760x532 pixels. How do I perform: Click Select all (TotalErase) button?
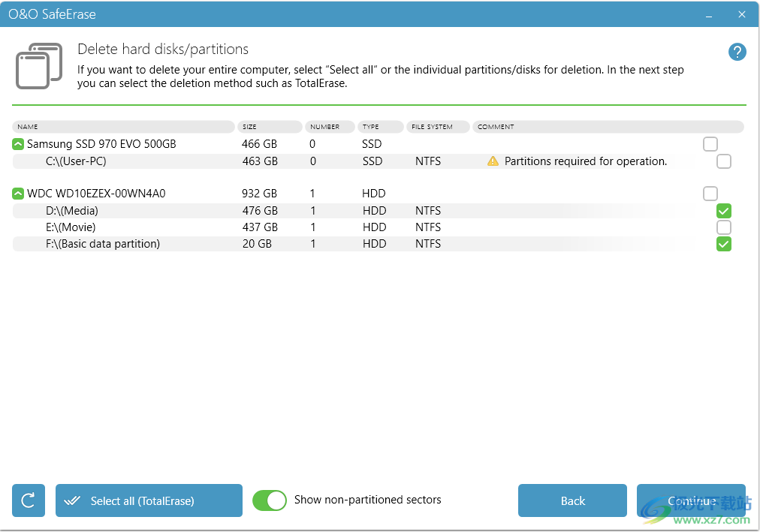(149, 500)
